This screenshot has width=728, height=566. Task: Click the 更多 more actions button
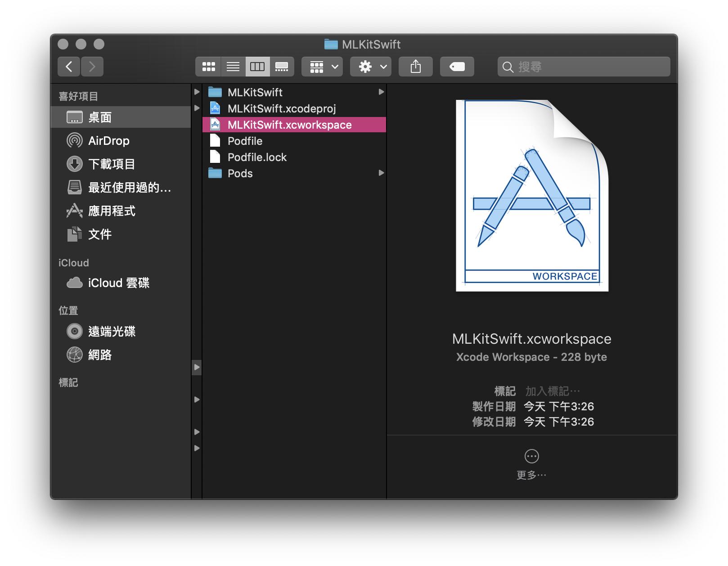(x=531, y=464)
